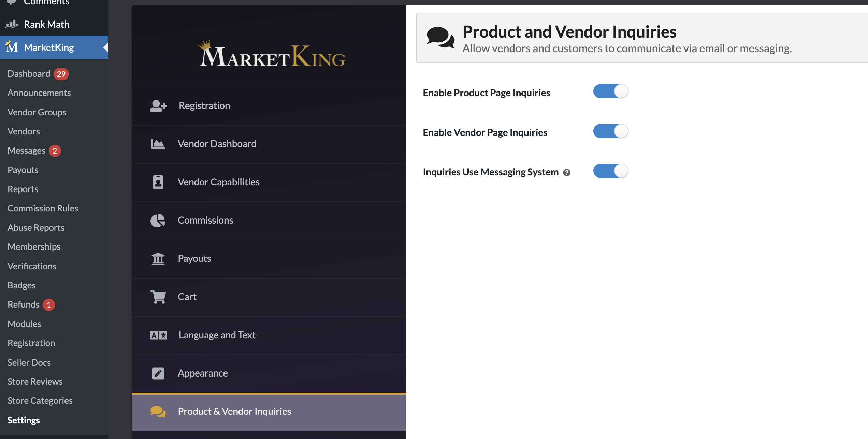
Task: Open the Vendor Dashboard settings tab
Action: pyautogui.click(x=269, y=144)
